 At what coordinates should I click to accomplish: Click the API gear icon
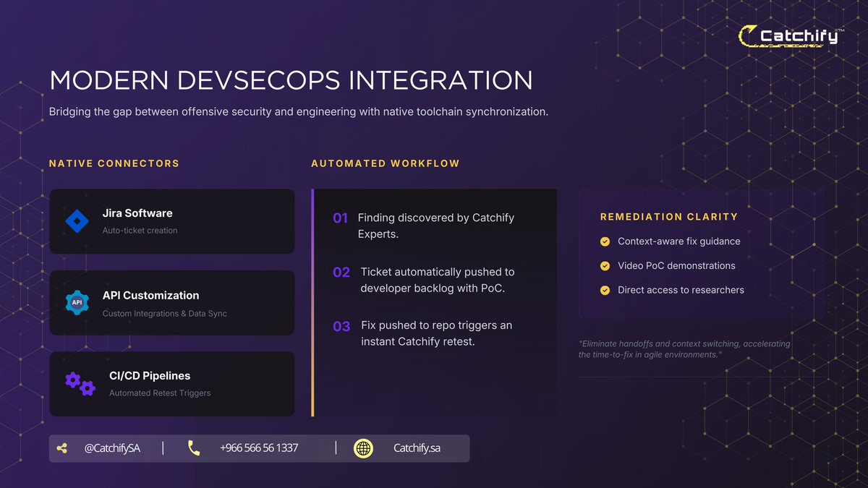coord(77,302)
